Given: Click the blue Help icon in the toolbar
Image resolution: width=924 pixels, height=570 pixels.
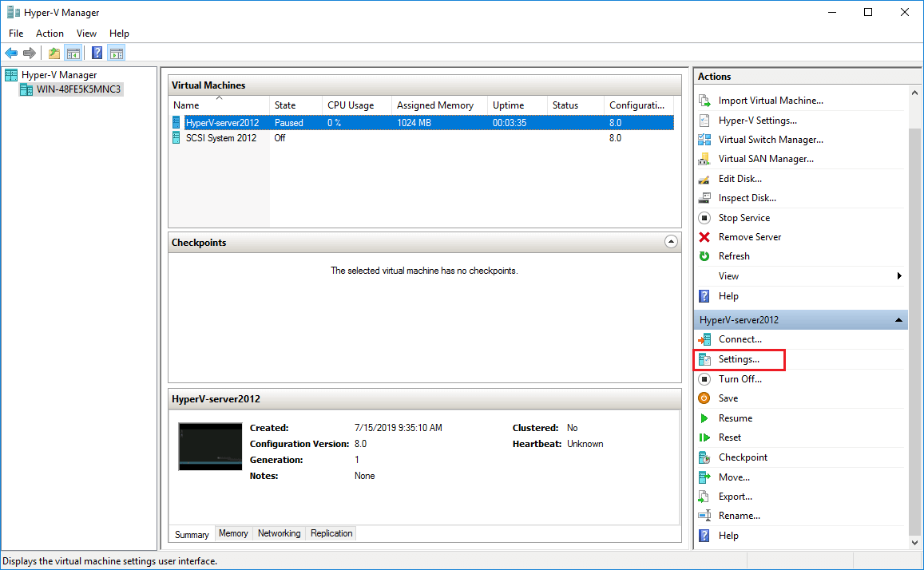Looking at the screenshot, I should (x=97, y=53).
